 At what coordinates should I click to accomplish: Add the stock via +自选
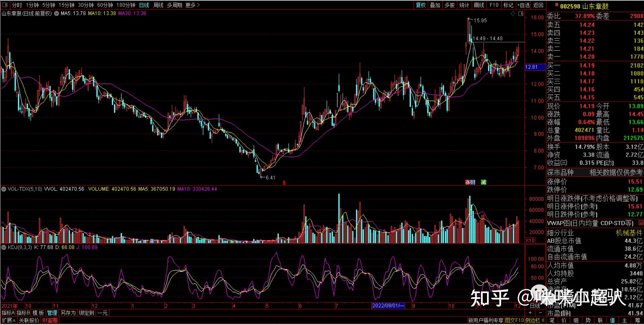coord(523,5)
